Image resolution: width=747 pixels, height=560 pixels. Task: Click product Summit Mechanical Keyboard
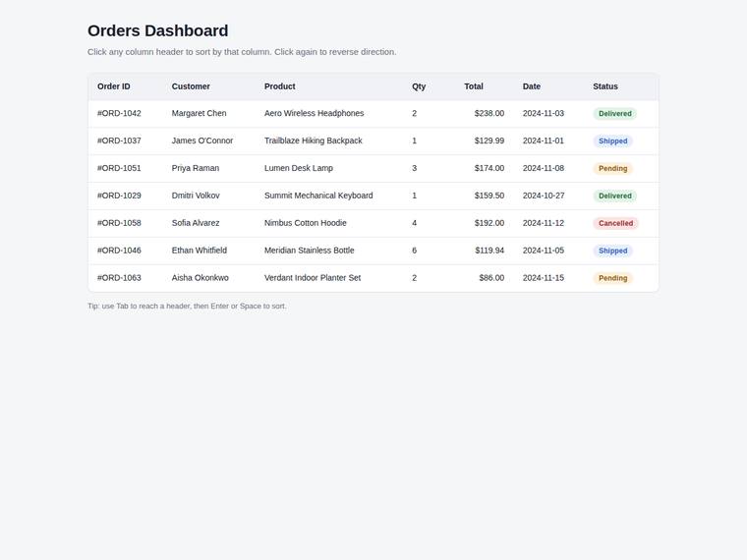point(318,196)
